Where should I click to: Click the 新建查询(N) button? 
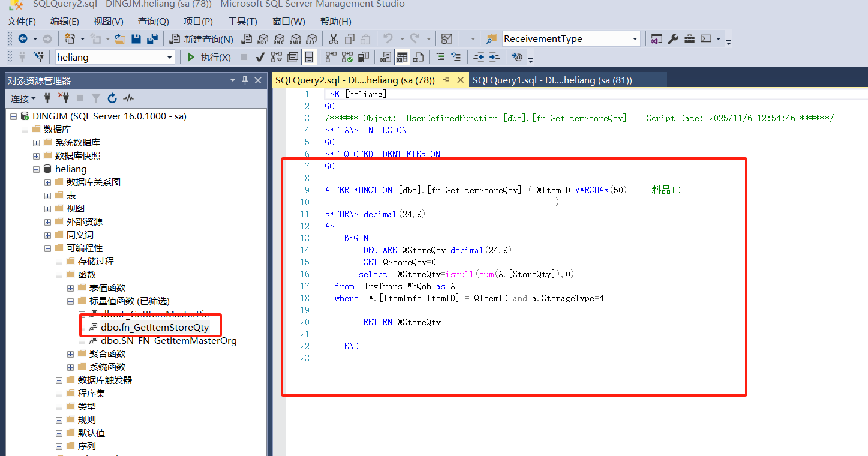coord(201,39)
